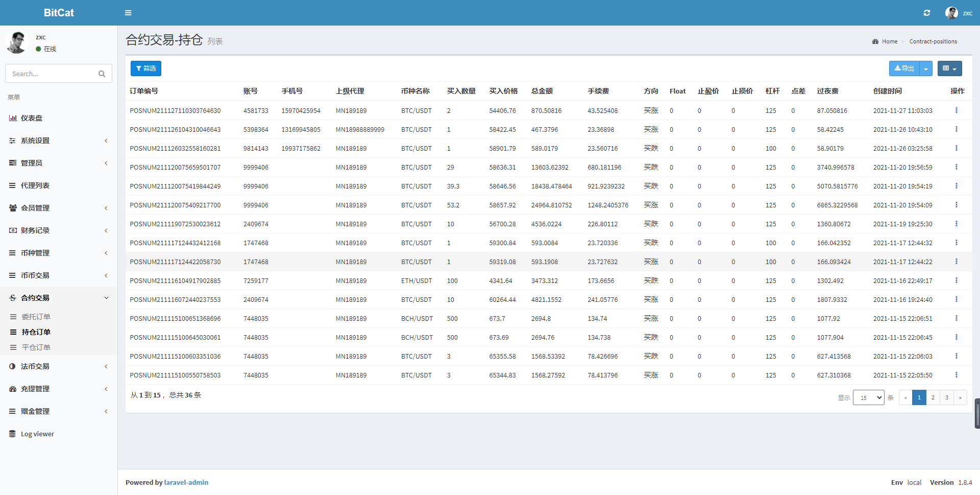Open 代理列表 agent list menu item
The width and height of the screenshot is (980, 495).
coord(59,185)
